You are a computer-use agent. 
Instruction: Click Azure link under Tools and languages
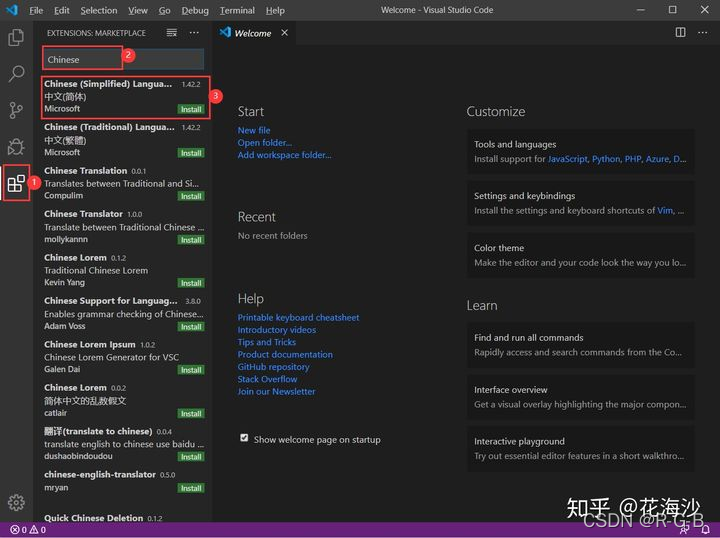[657, 159]
